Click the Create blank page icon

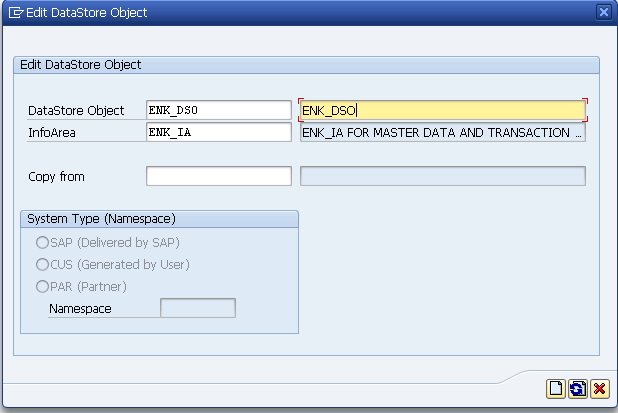coord(556,389)
